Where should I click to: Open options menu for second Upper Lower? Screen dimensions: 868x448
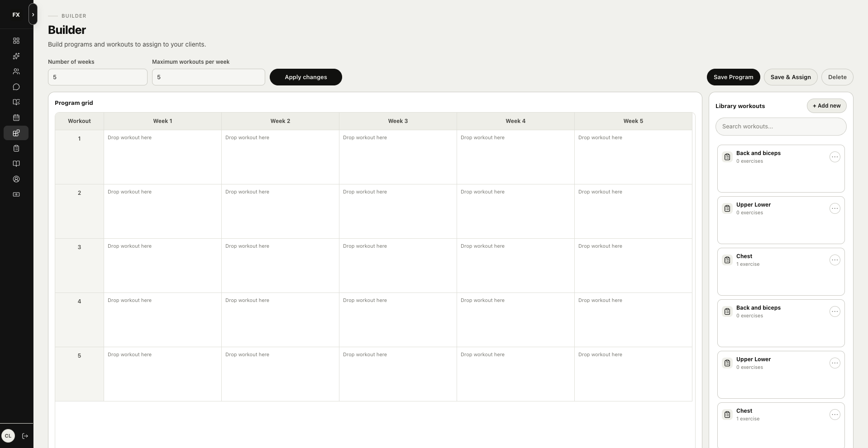[835, 363]
